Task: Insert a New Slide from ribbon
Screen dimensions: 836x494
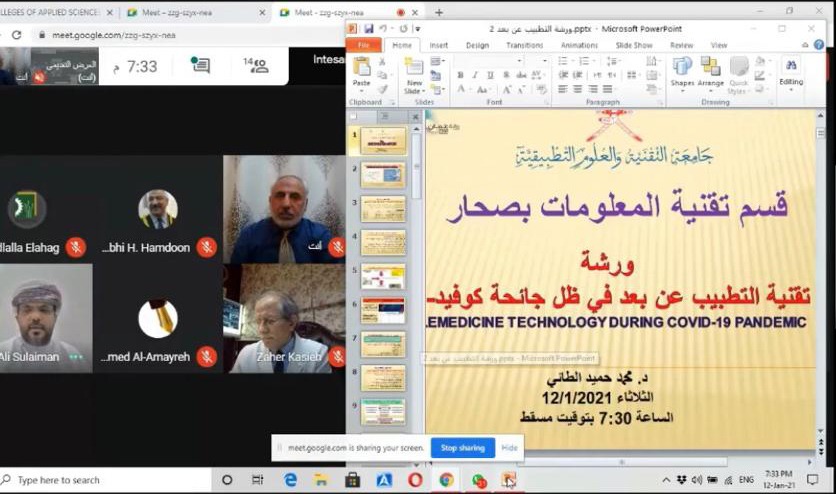Action: click(x=413, y=72)
